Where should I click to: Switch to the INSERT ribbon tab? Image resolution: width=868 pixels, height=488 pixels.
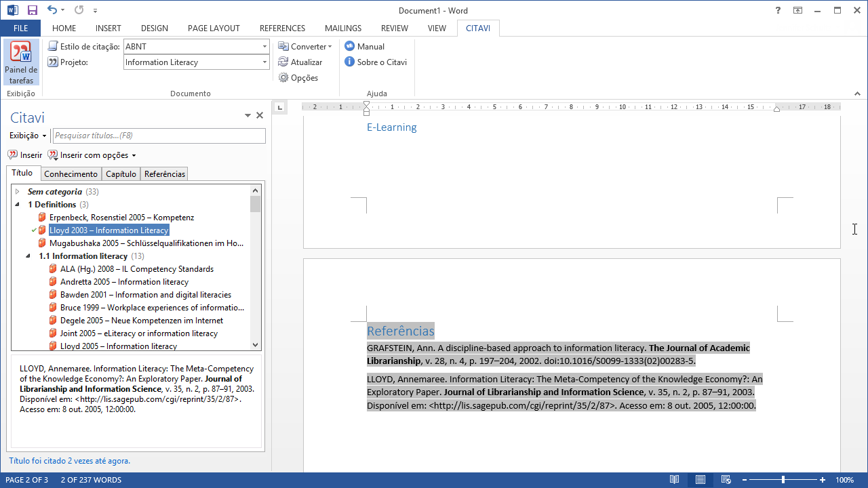[x=108, y=28]
